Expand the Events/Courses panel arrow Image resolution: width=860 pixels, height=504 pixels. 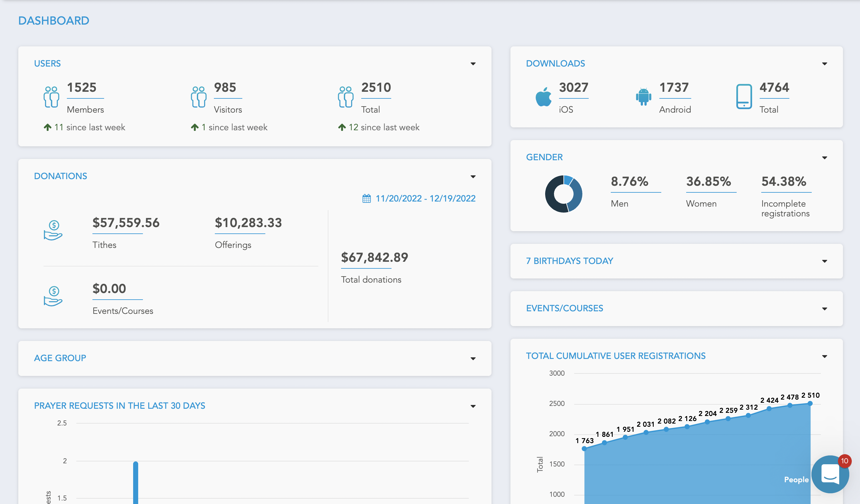click(x=824, y=309)
